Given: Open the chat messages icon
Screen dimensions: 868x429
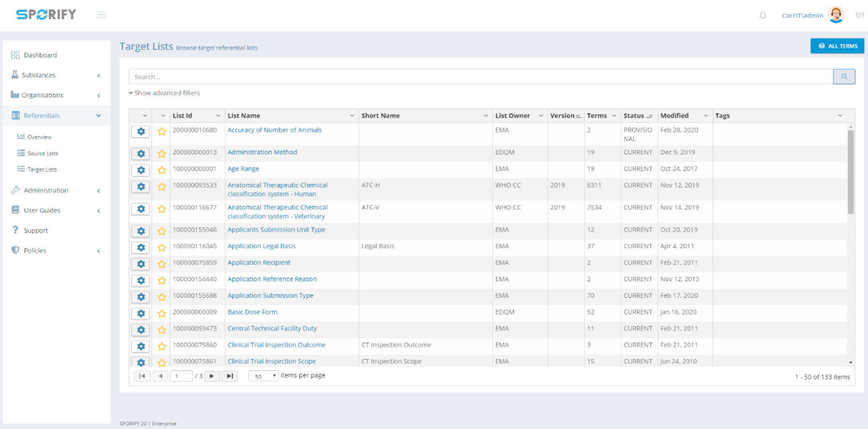Looking at the screenshot, I should click(x=859, y=15).
